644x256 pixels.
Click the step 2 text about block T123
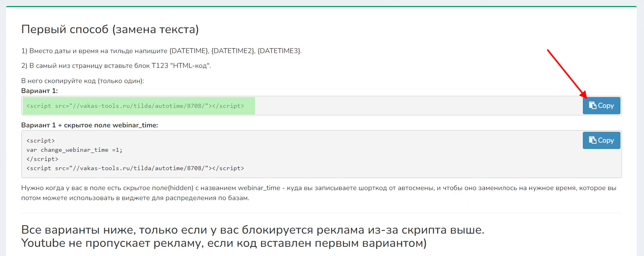coord(116,65)
